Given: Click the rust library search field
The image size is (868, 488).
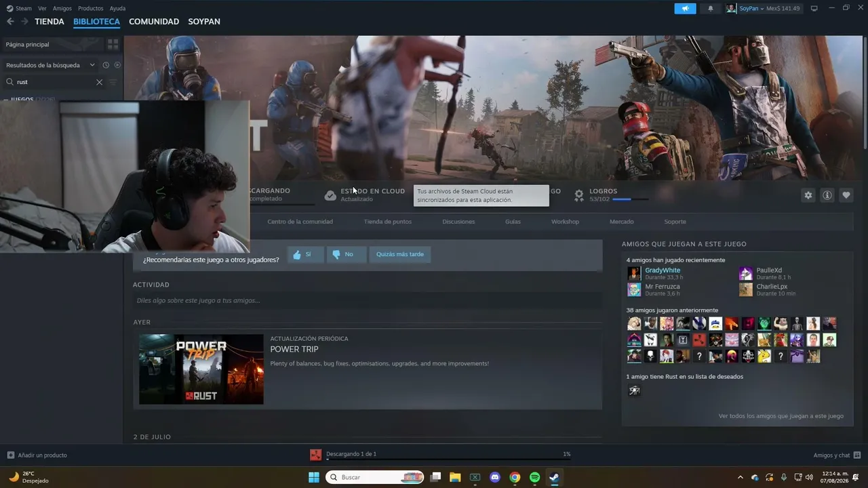Looking at the screenshot, I should (56, 82).
